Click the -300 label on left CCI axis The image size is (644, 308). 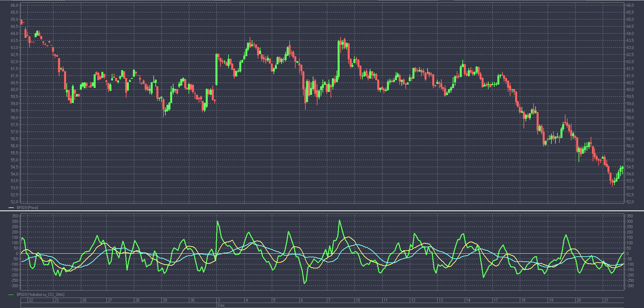pos(14,286)
